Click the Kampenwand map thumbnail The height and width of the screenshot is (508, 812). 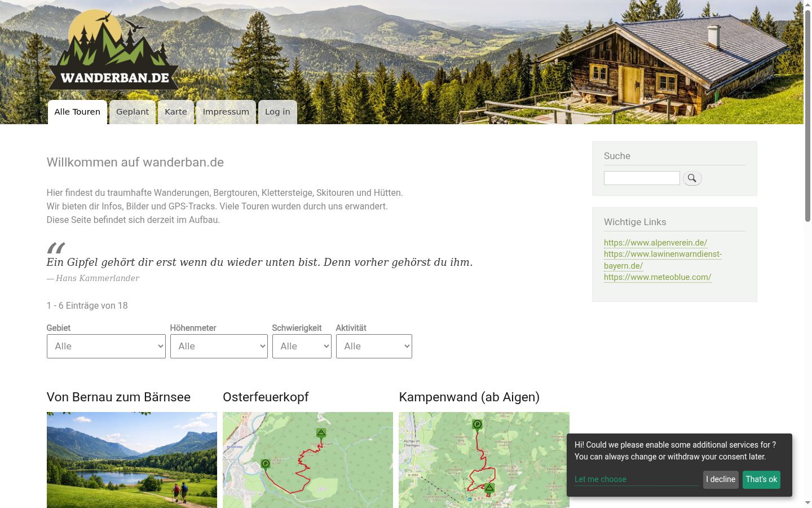point(484,460)
